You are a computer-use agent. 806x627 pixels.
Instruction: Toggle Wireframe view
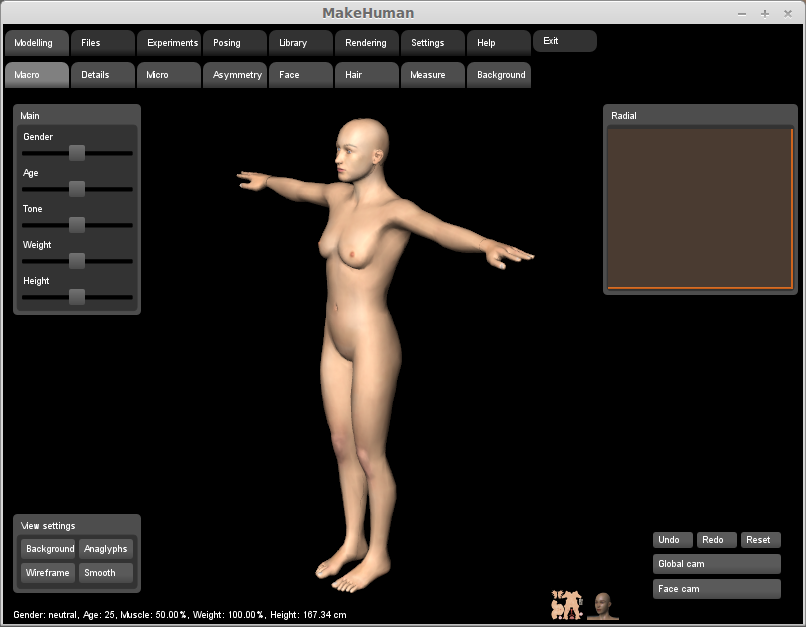click(x=48, y=573)
